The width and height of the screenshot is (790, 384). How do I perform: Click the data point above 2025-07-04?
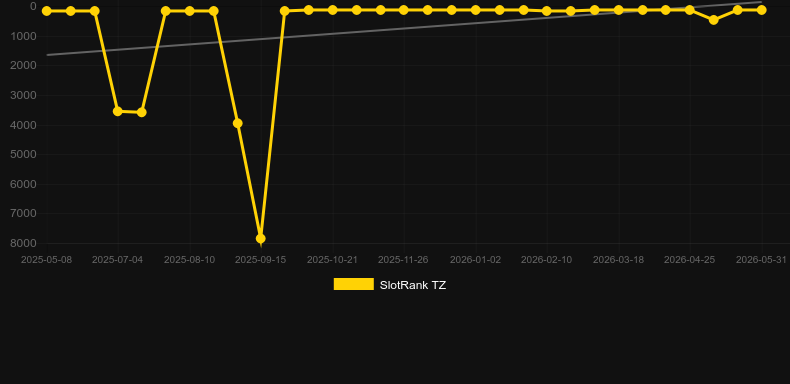click(118, 111)
